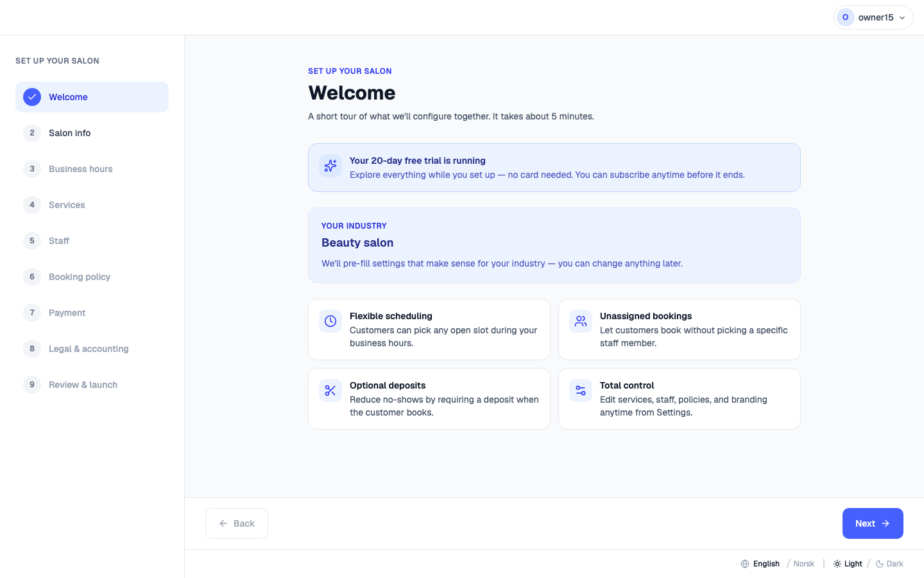Click the SET UP YOUR SALON sidebar header
924x578 pixels.
click(x=57, y=61)
